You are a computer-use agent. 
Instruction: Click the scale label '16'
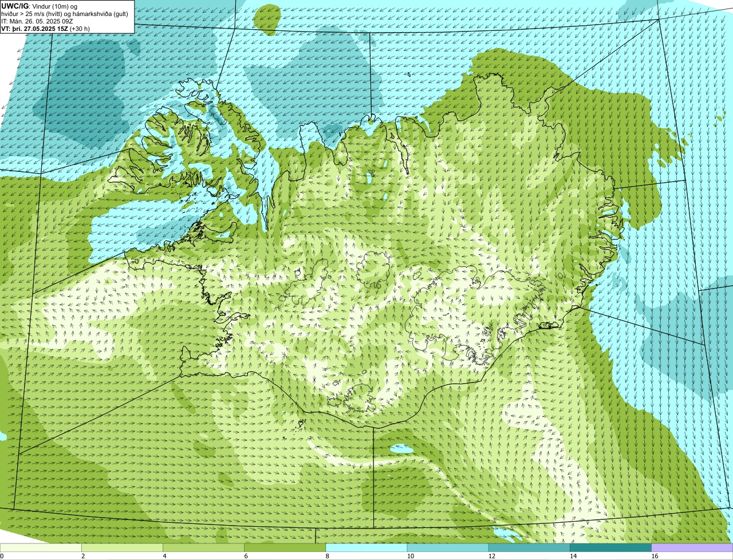[654, 556]
